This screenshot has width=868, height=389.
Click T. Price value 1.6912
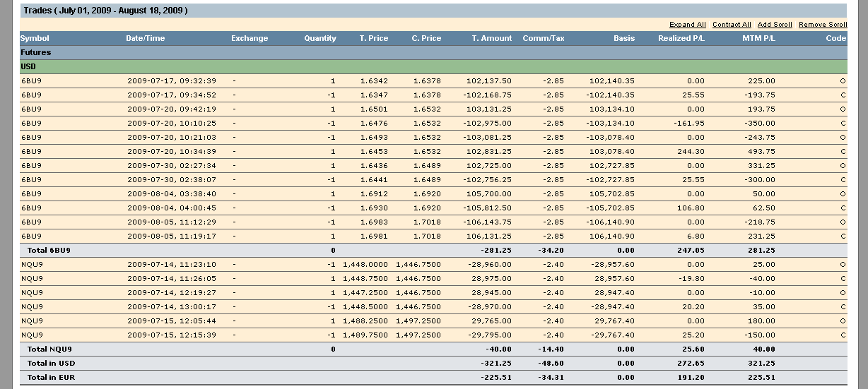375,193
